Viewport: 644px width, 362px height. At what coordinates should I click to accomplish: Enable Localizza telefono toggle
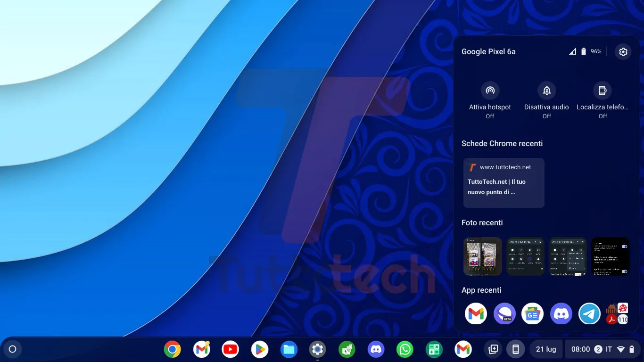(603, 90)
